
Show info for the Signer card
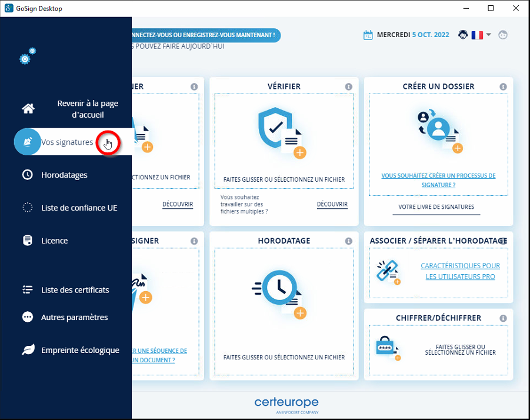click(194, 241)
